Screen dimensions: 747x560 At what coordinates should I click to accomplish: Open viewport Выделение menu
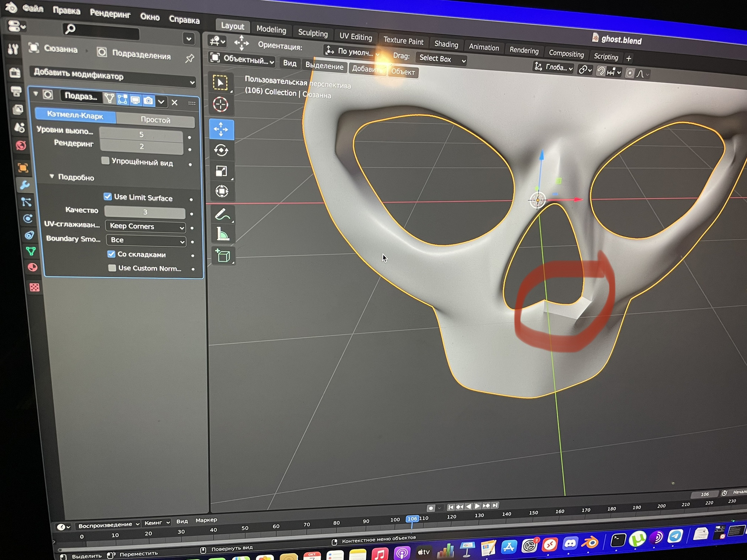click(x=324, y=66)
